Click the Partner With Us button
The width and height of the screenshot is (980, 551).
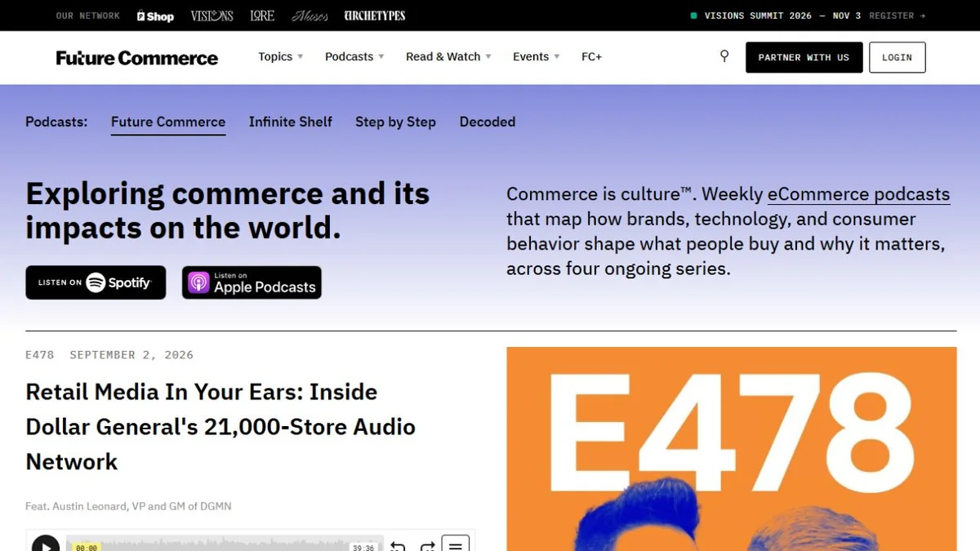coord(804,57)
